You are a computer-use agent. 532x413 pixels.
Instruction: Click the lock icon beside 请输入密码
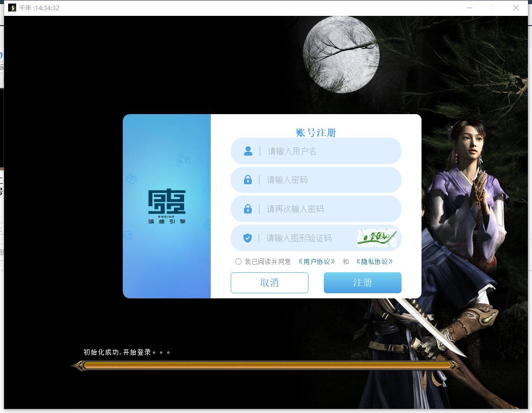248,180
